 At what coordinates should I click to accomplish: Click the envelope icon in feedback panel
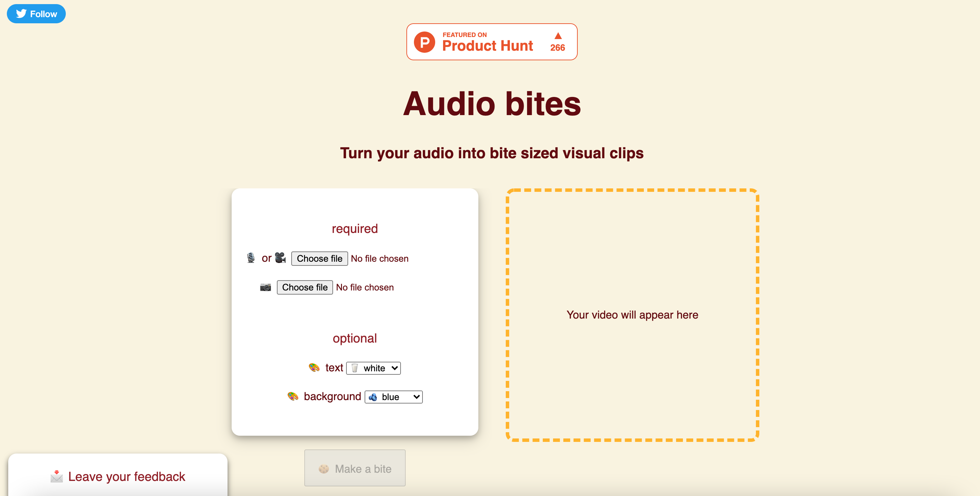point(57,476)
